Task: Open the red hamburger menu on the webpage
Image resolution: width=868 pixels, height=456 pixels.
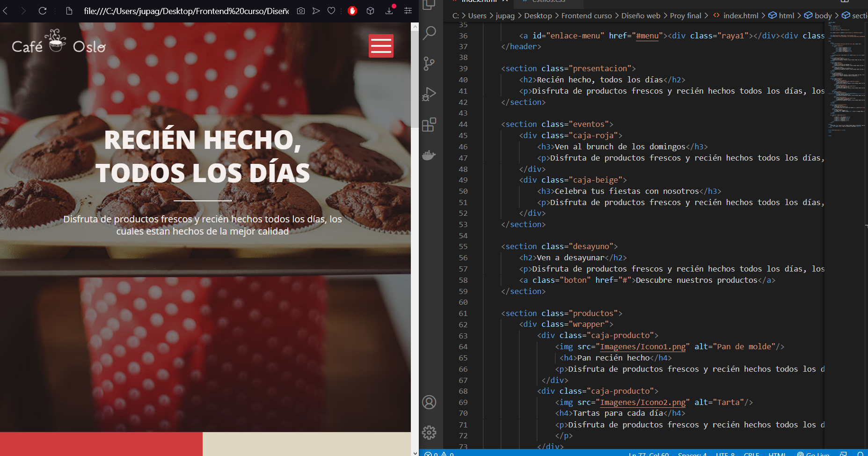Action: pos(381,46)
